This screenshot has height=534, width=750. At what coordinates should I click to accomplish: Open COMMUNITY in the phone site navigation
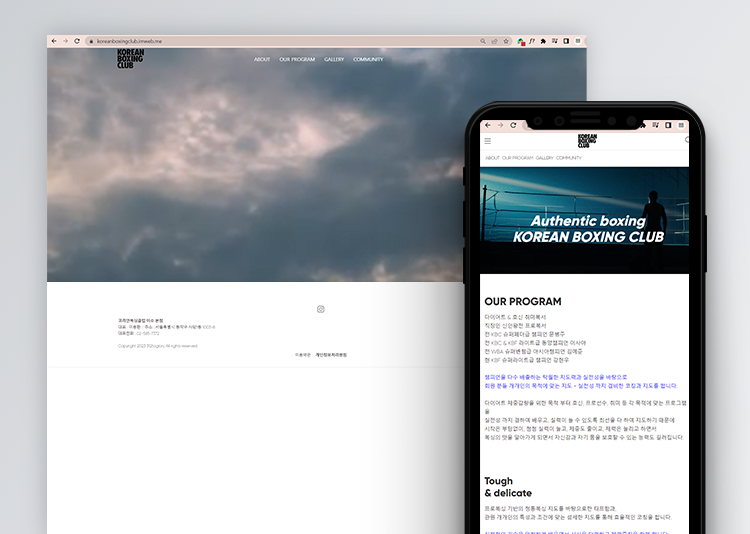569,158
